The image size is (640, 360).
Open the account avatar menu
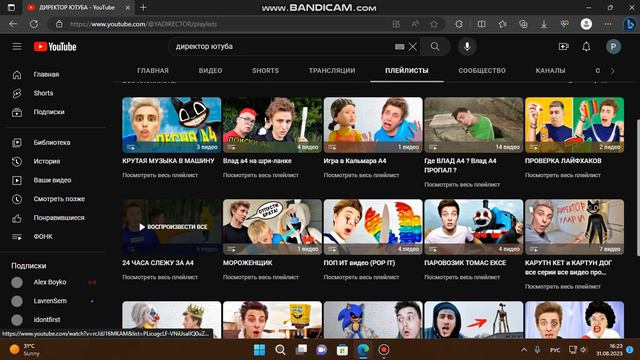(613, 47)
